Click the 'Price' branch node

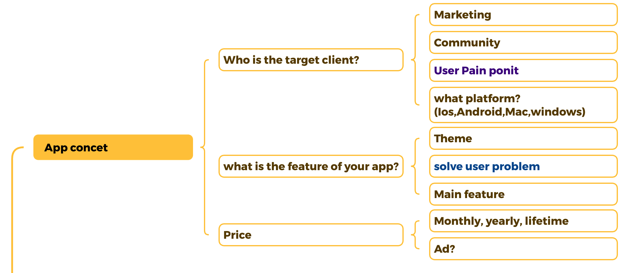point(311,235)
